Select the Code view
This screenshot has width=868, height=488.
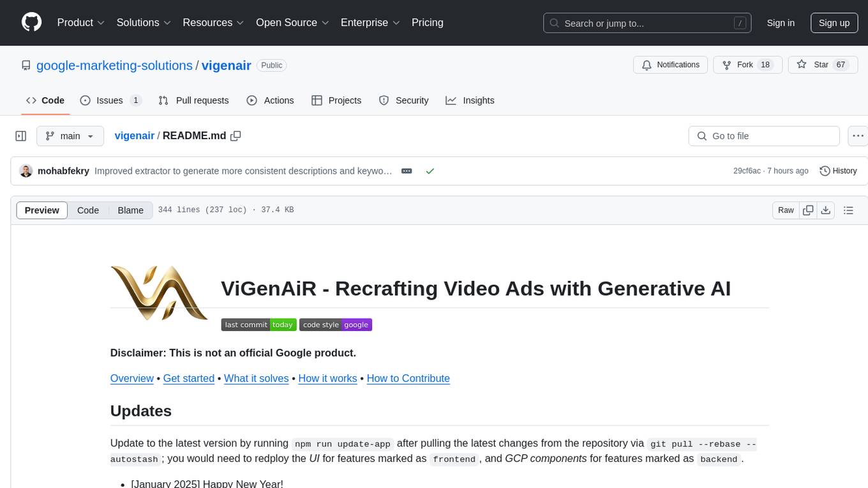[88, 210]
